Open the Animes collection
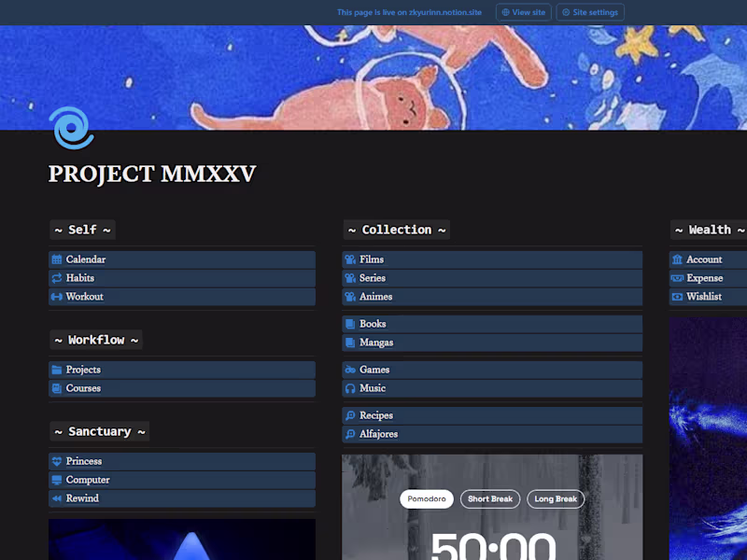 pyautogui.click(x=492, y=297)
